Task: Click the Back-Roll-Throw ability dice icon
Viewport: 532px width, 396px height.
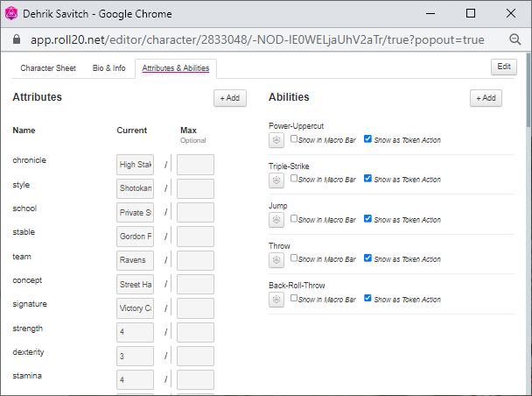Action: (276, 300)
